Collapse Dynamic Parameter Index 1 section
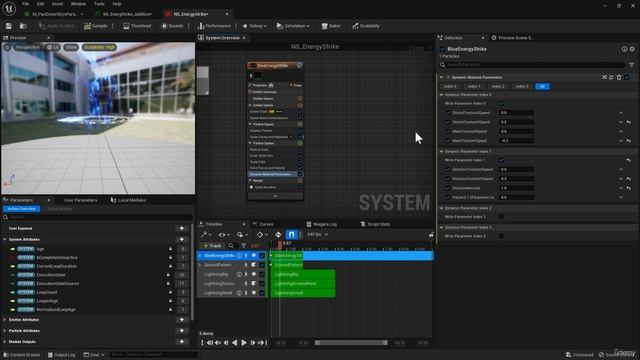This screenshot has height=360, width=640. tap(441, 151)
